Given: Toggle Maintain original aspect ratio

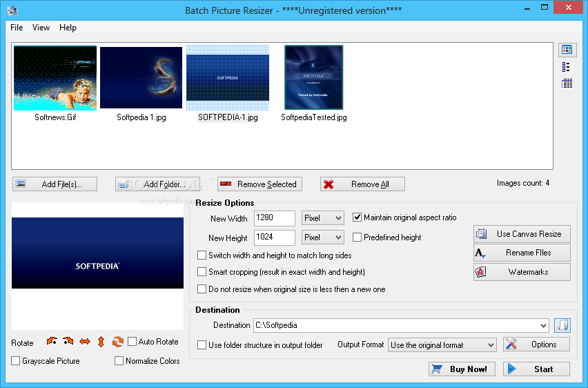Looking at the screenshot, I should pyautogui.click(x=357, y=217).
